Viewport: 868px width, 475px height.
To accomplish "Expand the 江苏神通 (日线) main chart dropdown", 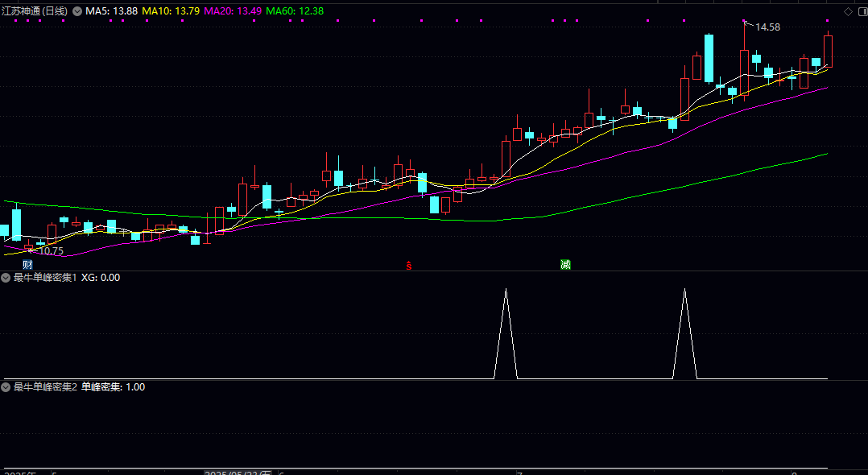I will tap(77, 11).
